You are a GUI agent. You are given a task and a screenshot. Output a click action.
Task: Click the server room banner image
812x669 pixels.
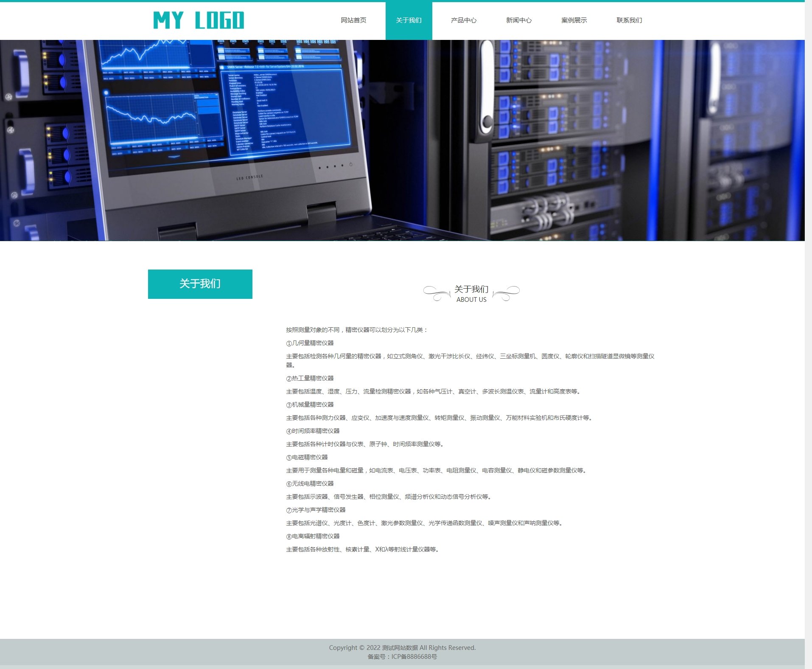coord(402,140)
